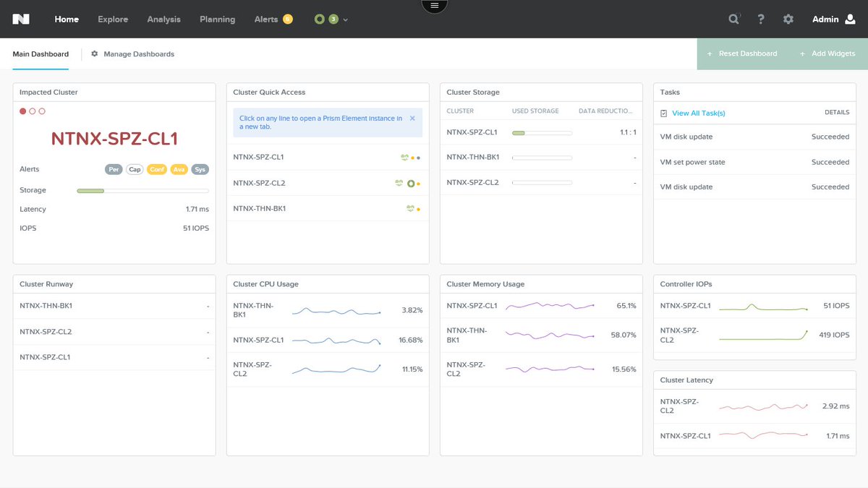This screenshot has width=868, height=488.
Task: Open the Explore menu
Action: click(113, 20)
